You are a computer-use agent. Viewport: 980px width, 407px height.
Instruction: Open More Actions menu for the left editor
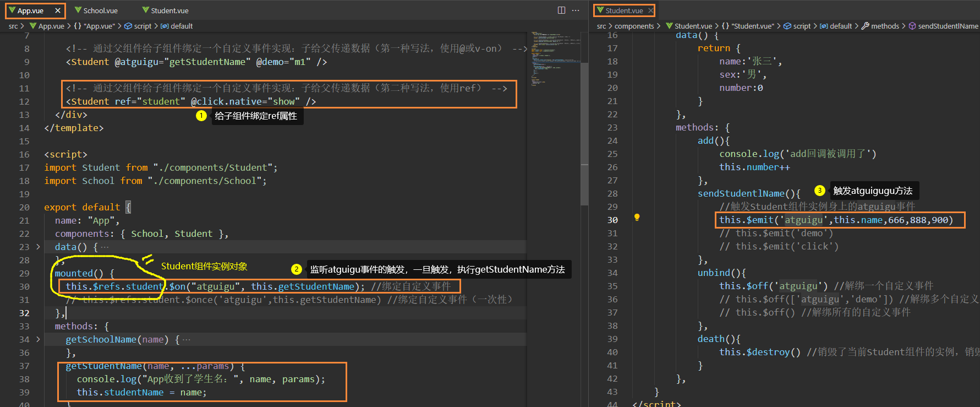(576, 10)
